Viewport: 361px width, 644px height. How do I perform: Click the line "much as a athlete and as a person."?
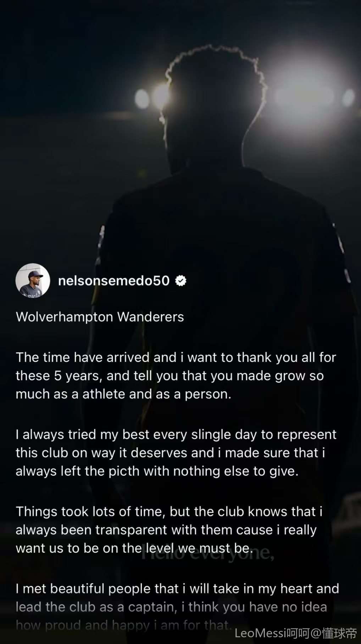click(x=123, y=394)
